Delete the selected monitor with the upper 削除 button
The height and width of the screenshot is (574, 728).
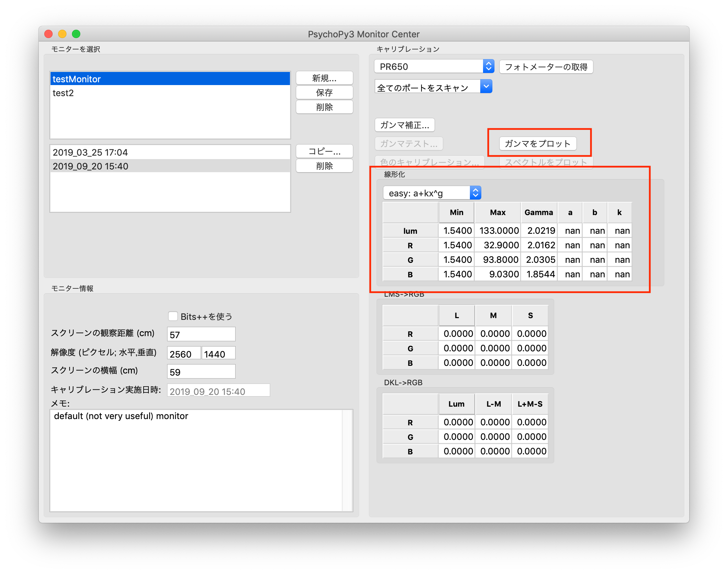click(x=324, y=107)
